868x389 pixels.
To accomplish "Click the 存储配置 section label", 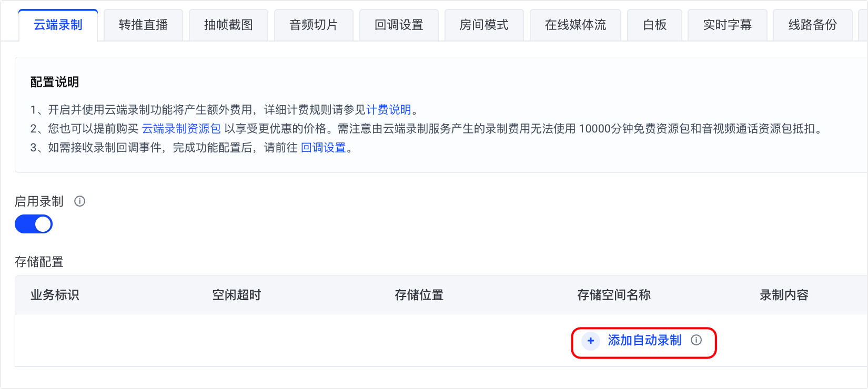I will pyautogui.click(x=39, y=262).
